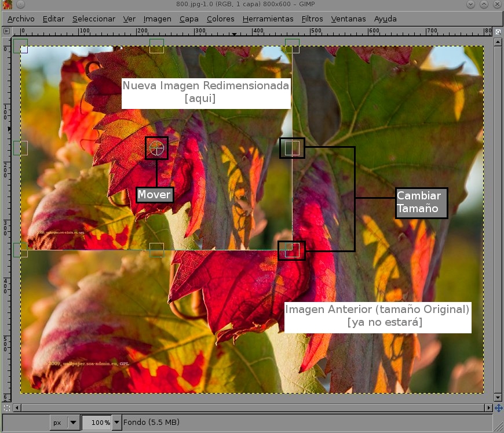504x433 pixels.
Task: Open the Capa menu
Action: click(x=189, y=19)
